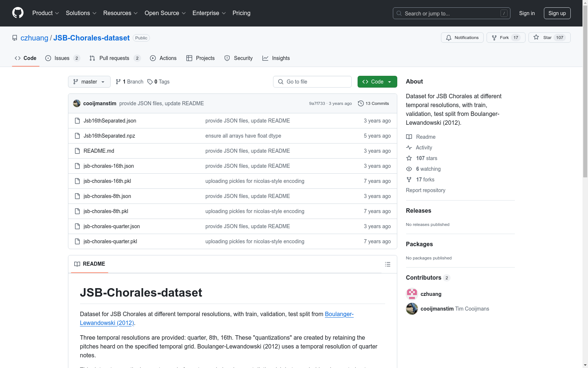
Task: Expand the Product menu
Action: click(46, 13)
